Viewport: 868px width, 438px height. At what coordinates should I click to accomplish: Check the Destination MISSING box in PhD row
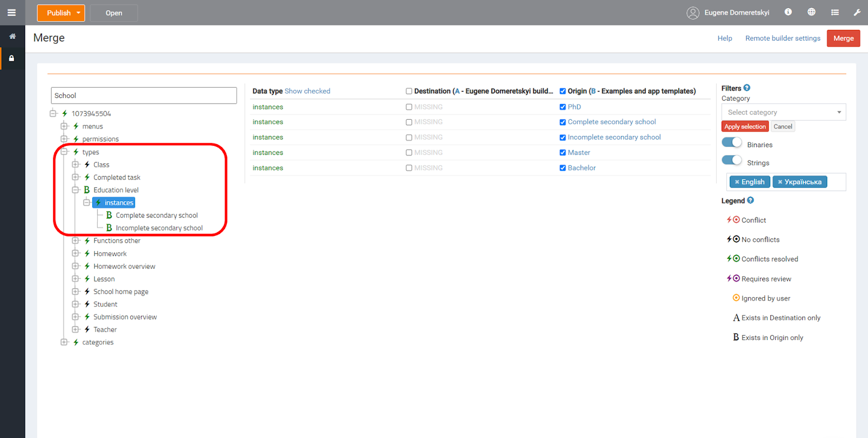click(x=409, y=107)
